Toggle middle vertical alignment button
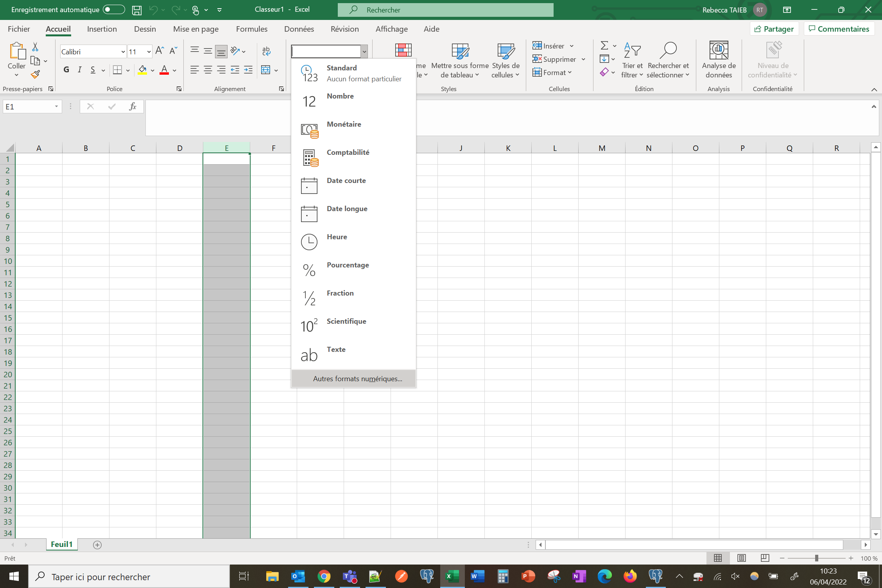The height and width of the screenshot is (588, 882). pyautogui.click(x=208, y=51)
